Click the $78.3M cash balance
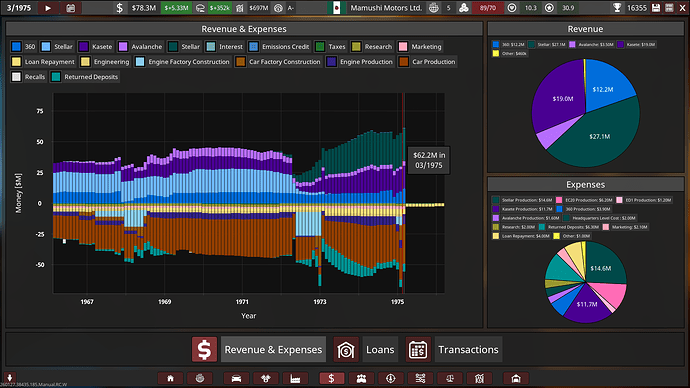 pos(143,8)
